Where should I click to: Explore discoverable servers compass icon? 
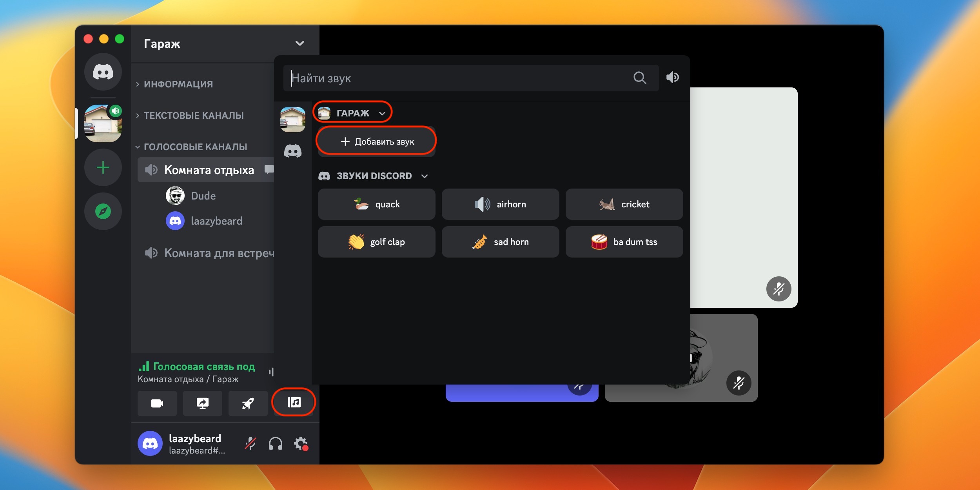103,211
